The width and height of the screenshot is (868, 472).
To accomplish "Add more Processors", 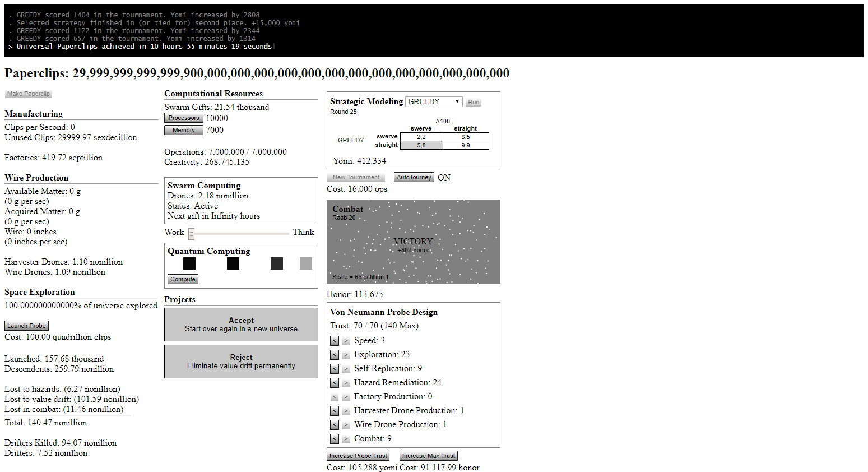I will [183, 118].
